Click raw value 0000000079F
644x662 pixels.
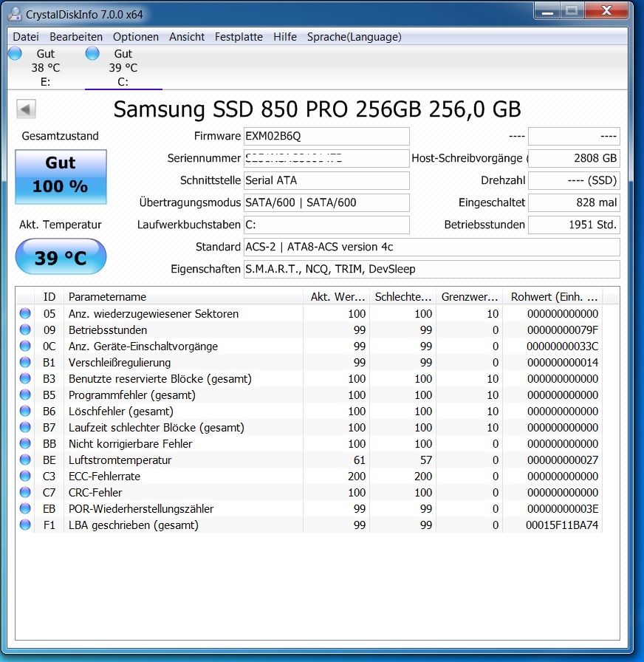coord(563,330)
